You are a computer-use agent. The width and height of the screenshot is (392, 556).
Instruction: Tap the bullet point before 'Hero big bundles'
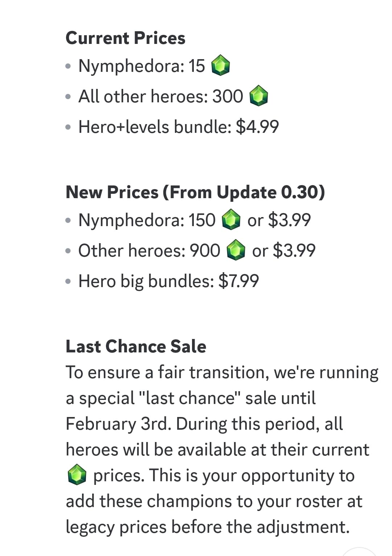click(x=68, y=282)
